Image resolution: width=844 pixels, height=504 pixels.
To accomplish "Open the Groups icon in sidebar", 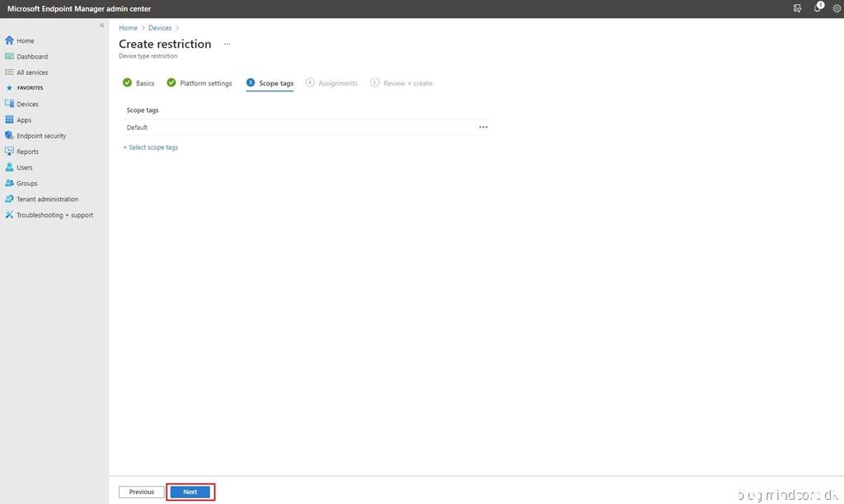I will tap(10, 184).
